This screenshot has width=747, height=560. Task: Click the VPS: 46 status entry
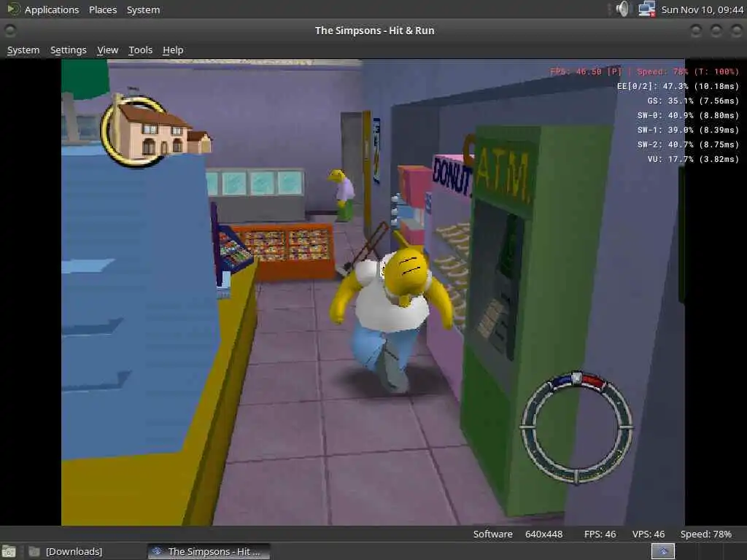point(649,534)
